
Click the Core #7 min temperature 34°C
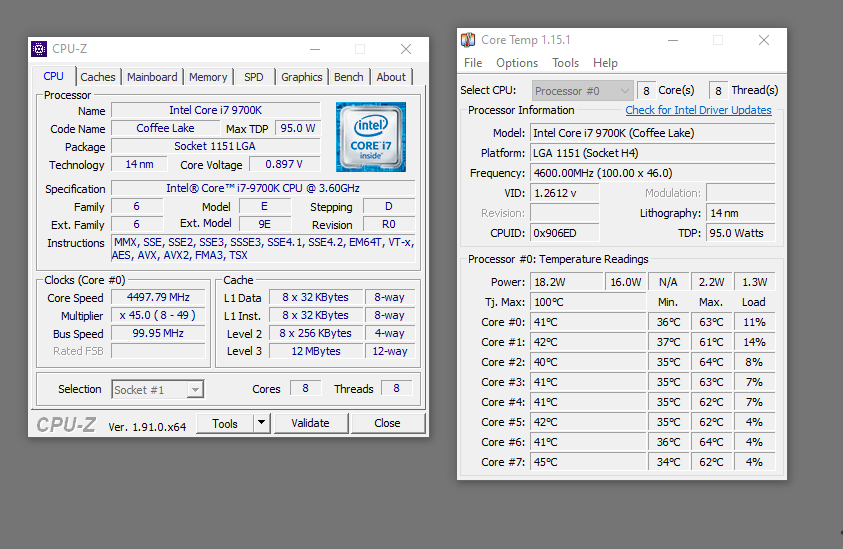pos(668,462)
